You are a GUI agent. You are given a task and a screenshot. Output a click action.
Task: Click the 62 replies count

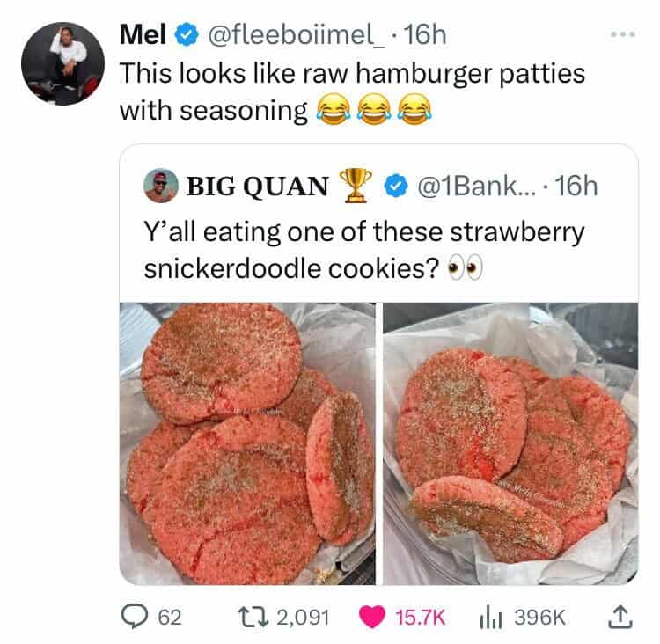[170, 618]
